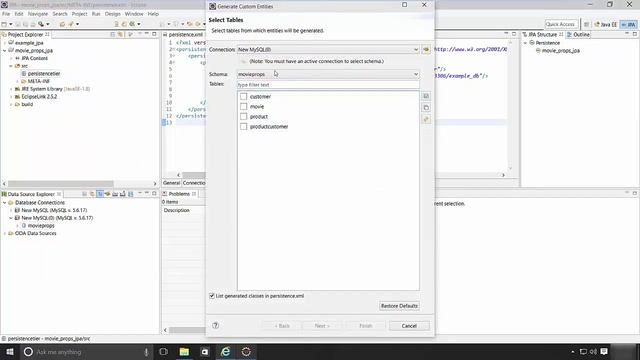Switch to the persistence.xml editor tab
The image size is (640, 360).
point(185,35)
